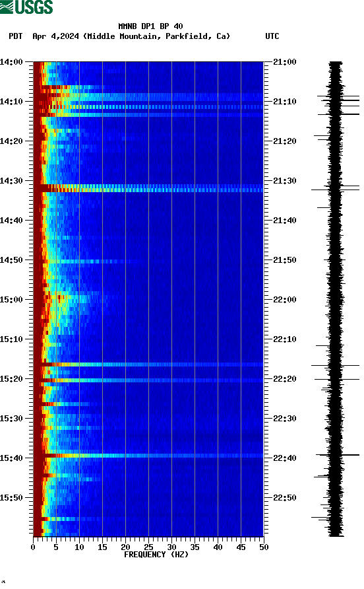
Task: Click the '22:50' UTC time label
Action: point(285,498)
